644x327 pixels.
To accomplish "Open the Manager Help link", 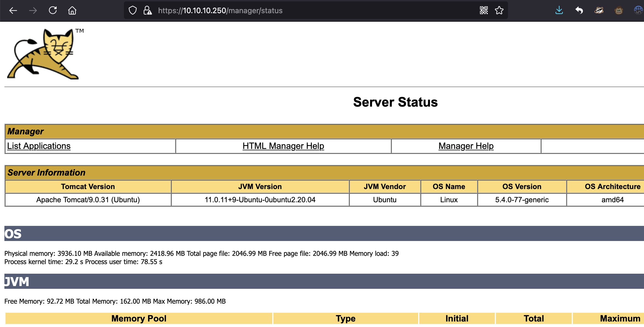I will click(466, 146).
